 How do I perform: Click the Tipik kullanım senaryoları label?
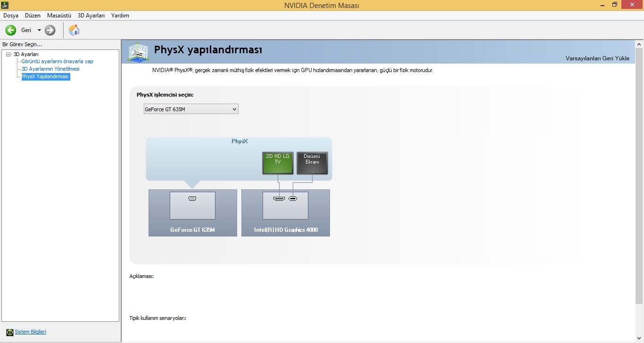coord(158,318)
